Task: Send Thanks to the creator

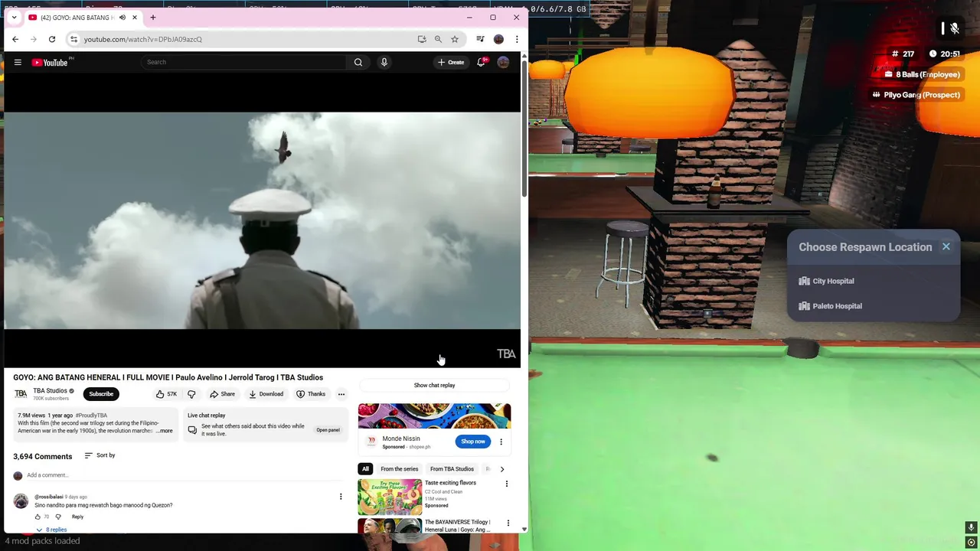Action: coord(311,394)
